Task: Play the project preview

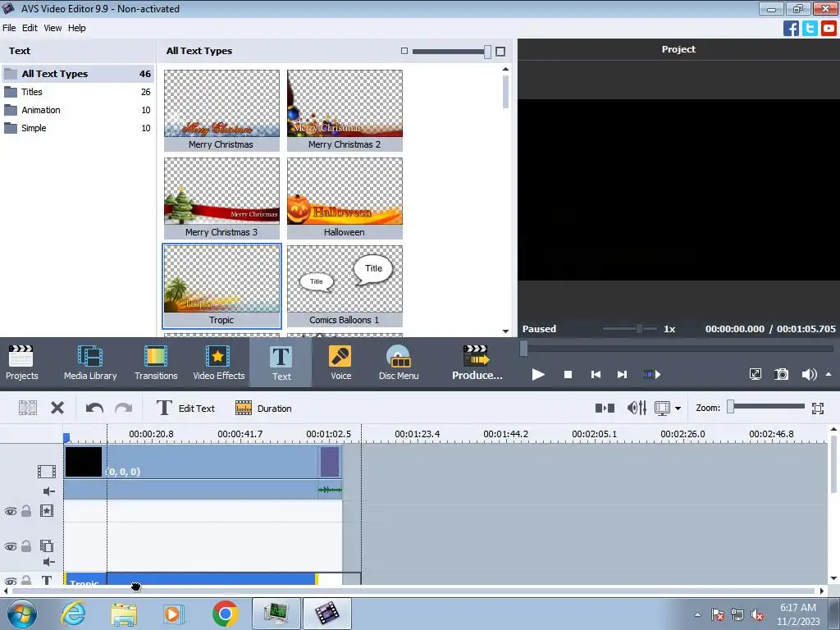Action: [538, 374]
